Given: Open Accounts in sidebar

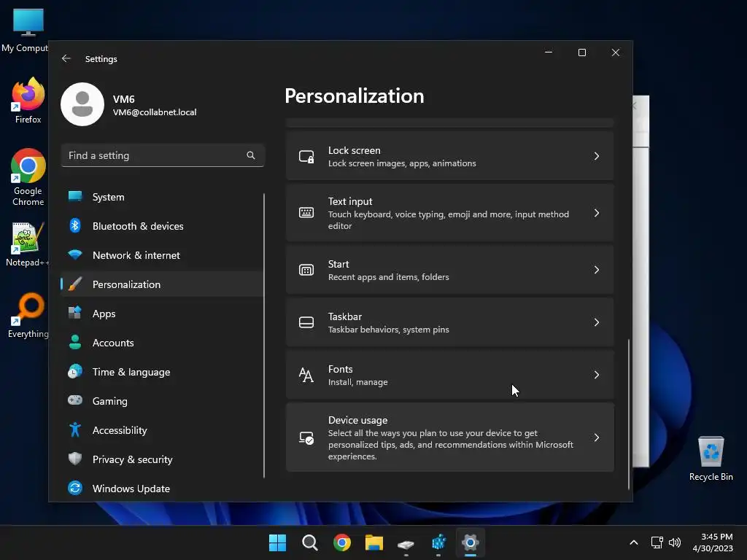Looking at the screenshot, I should (162, 343).
